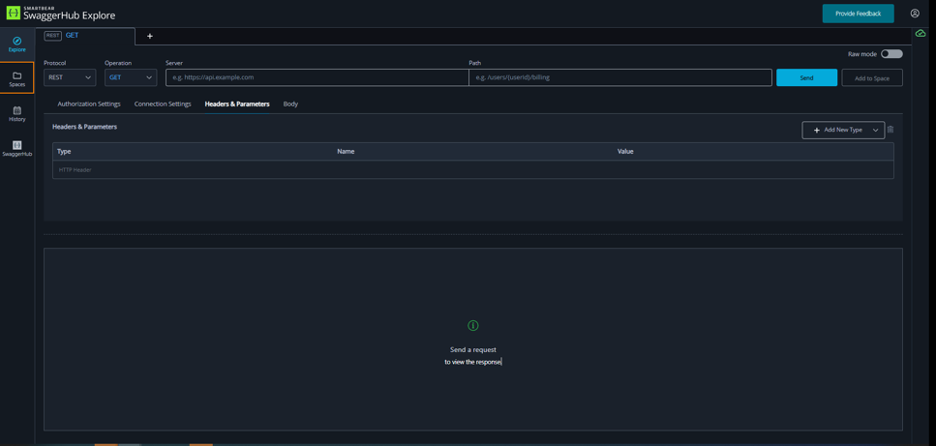This screenshot has width=936, height=446.
Task: Switch to Authorization Settings tab
Action: coord(89,104)
